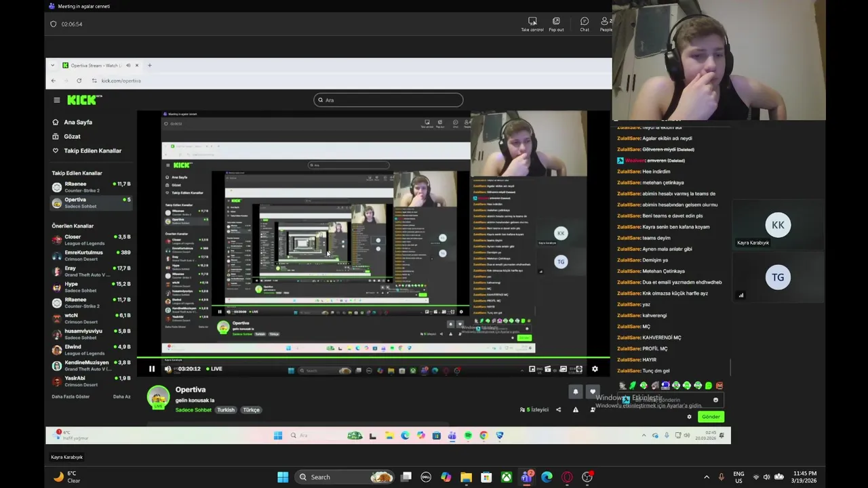The height and width of the screenshot is (488, 868).
Task: Open the Sadece Sohbet category link
Action: pos(193,410)
